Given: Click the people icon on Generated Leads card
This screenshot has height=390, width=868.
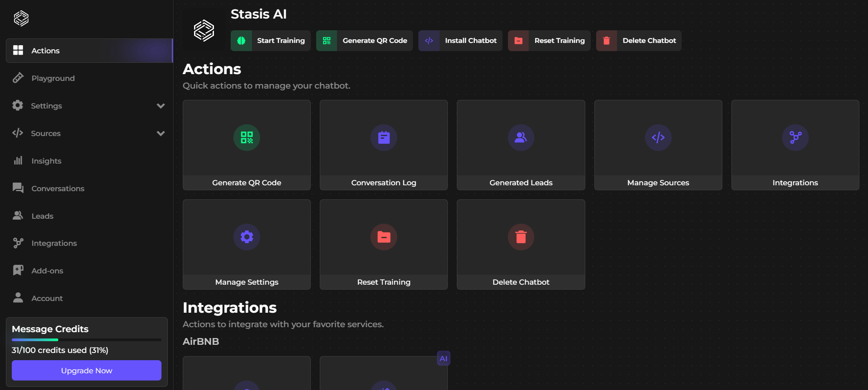Looking at the screenshot, I should pyautogui.click(x=521, y=137).
